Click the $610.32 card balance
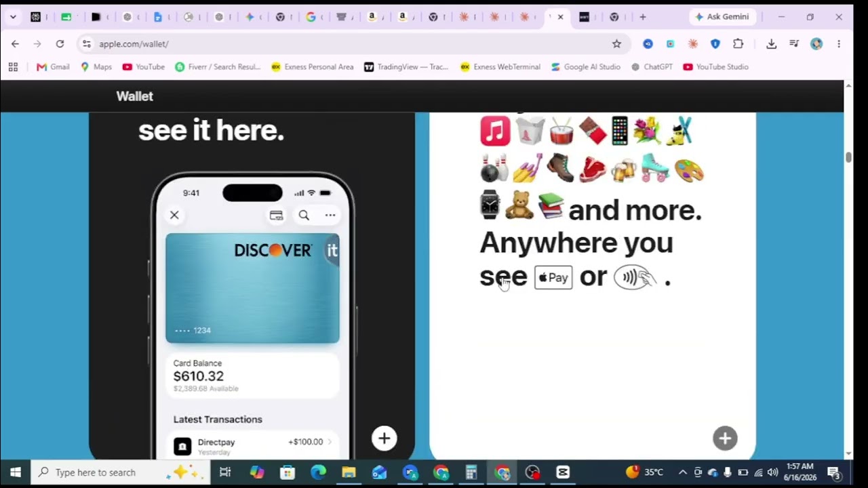 tap(198, 376)
